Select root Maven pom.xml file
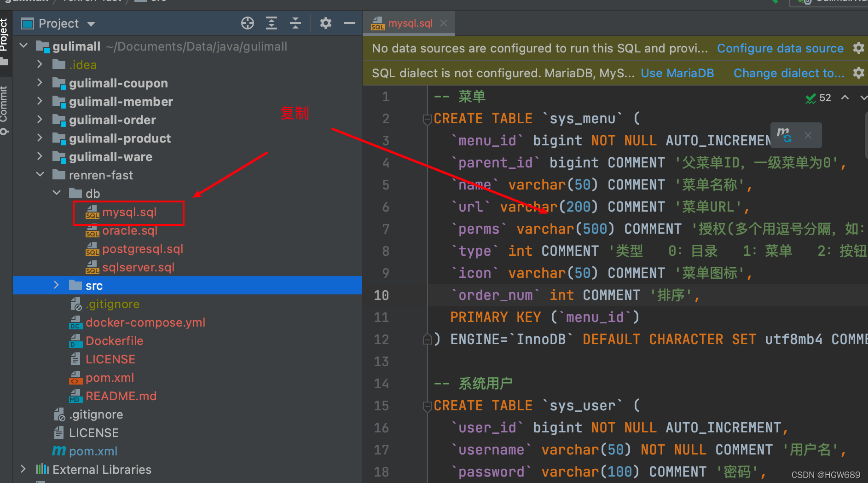 click(93, 451)
